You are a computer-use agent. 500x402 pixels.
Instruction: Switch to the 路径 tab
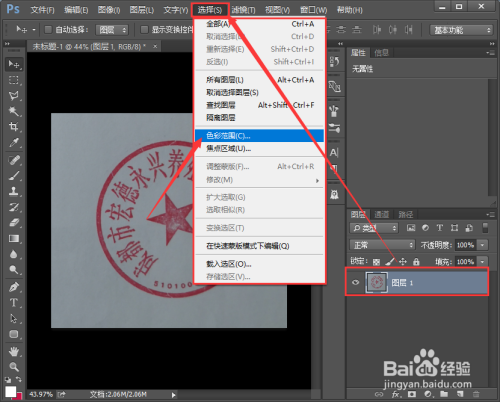coord(406,215)
